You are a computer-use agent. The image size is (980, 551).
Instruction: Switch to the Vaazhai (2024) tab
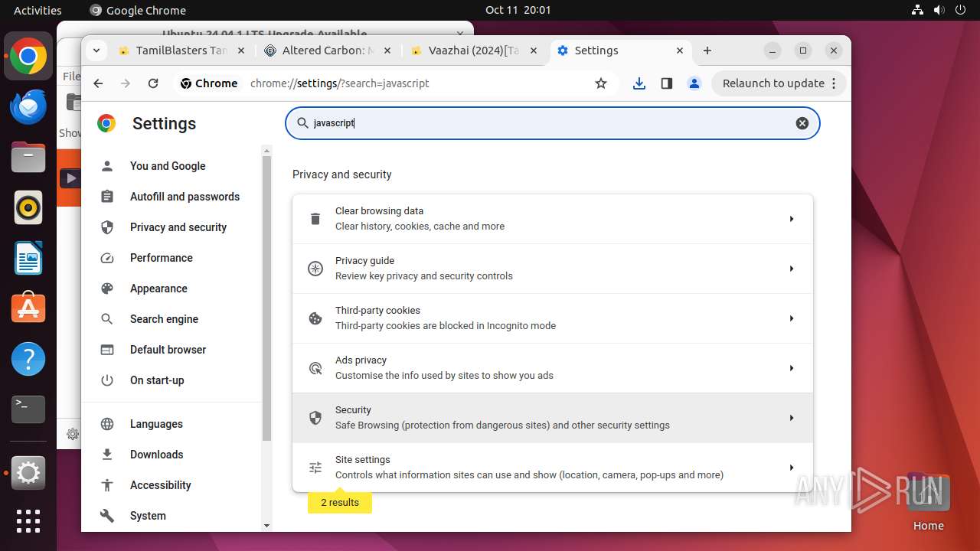tap(474, 51)
